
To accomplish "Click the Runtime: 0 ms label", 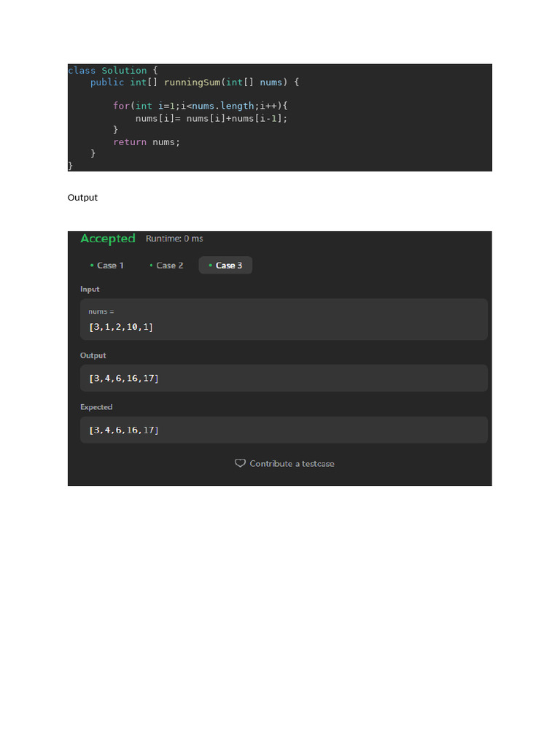I will pyautogui.click(x=174, y=239).
